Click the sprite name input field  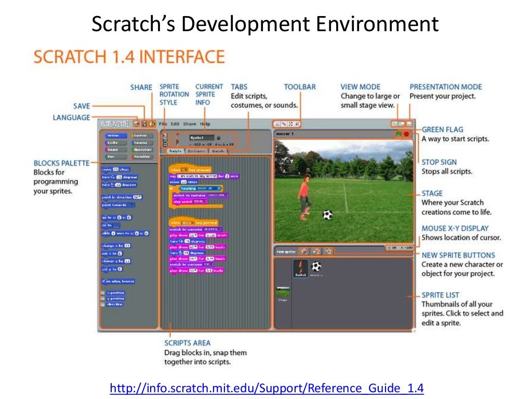tap(202, 138)
